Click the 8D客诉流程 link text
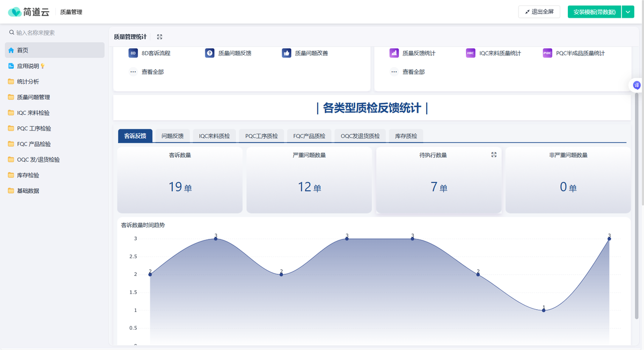 point(156,53)
